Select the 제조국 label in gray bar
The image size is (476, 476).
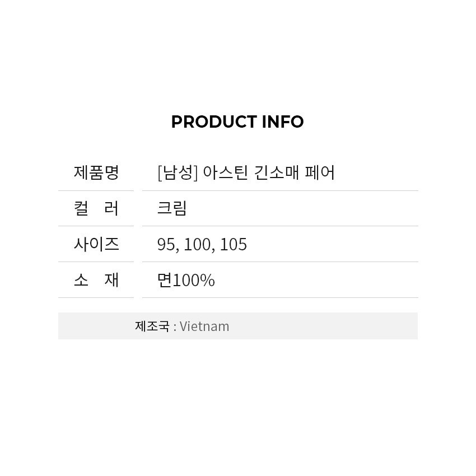click(152, 326)
